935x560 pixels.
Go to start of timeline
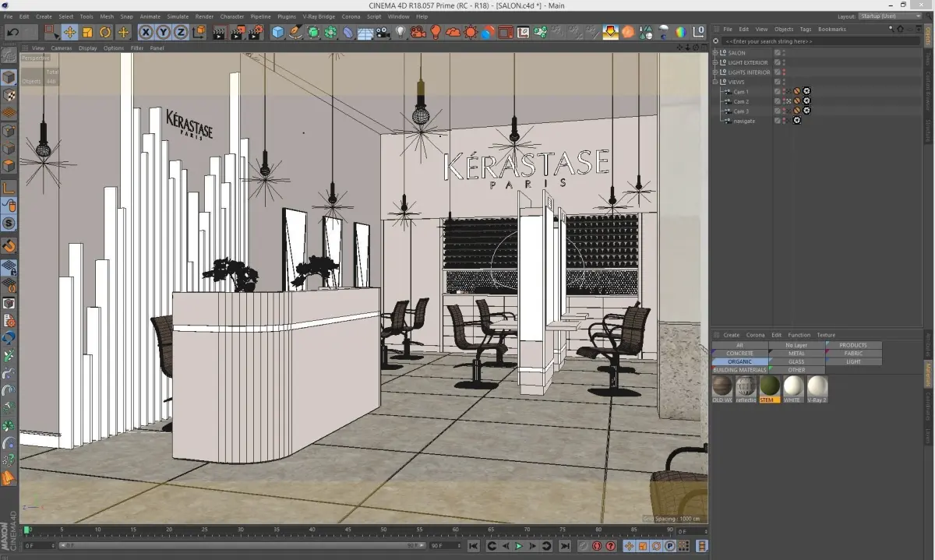473,546
